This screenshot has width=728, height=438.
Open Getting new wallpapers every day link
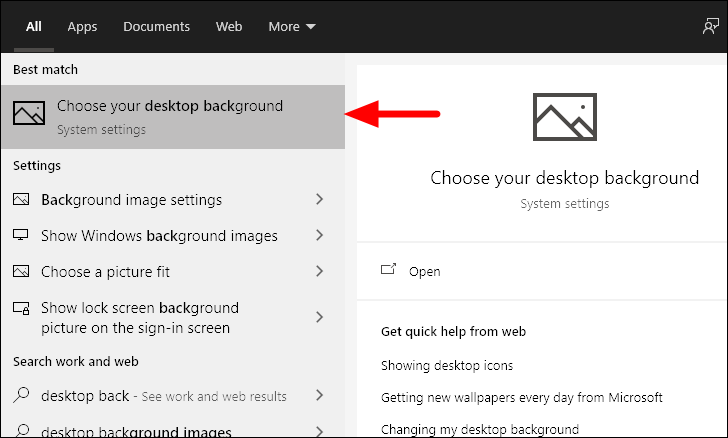[x=522, y=398]
